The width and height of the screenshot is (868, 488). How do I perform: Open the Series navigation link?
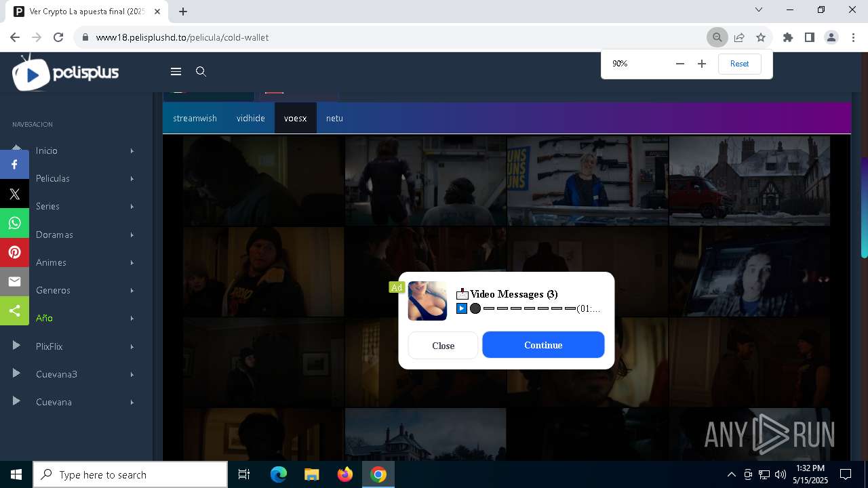click(47, 206)
